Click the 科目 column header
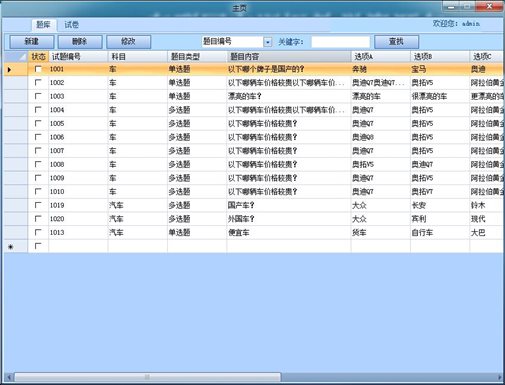 [138, 57]
